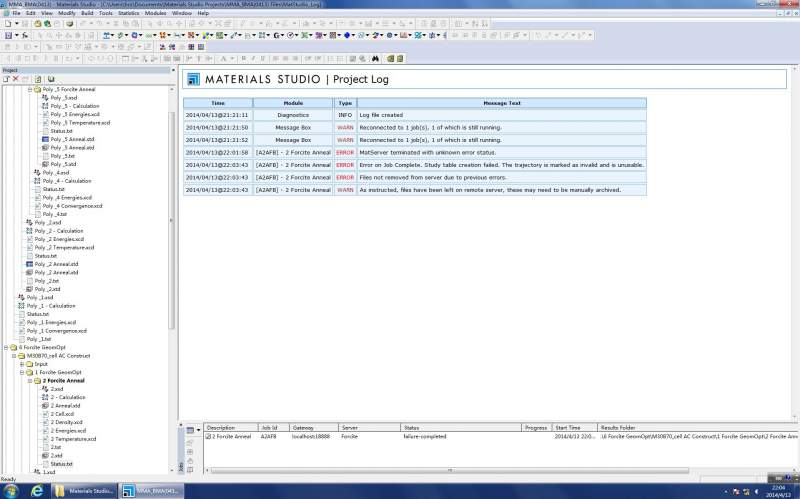Image resolution: width=800 pixels, height=499 pixels.
Task: Click the circled checkmark module icon
Action: point(290,35)
